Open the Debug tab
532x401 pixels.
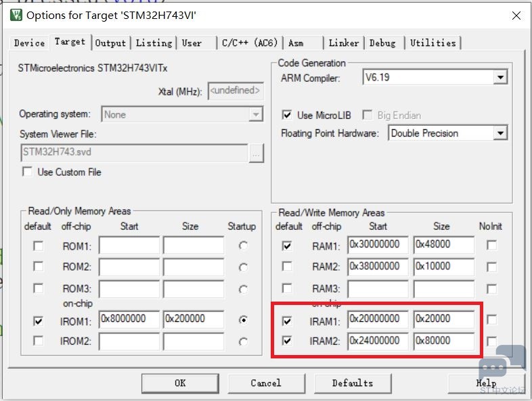tap(382, 43)
